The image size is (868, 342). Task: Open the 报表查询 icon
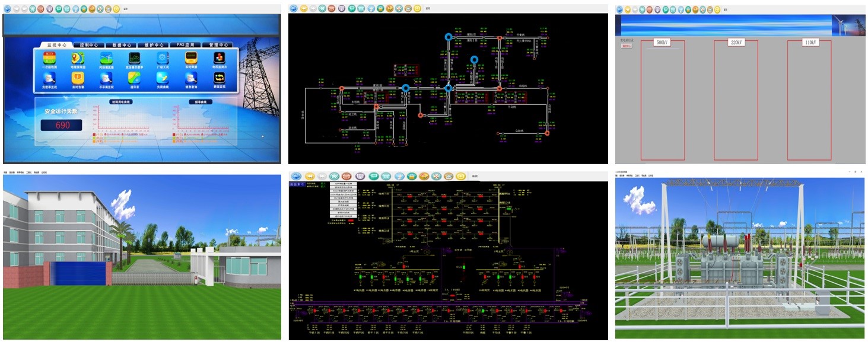(x=191, y=78)
